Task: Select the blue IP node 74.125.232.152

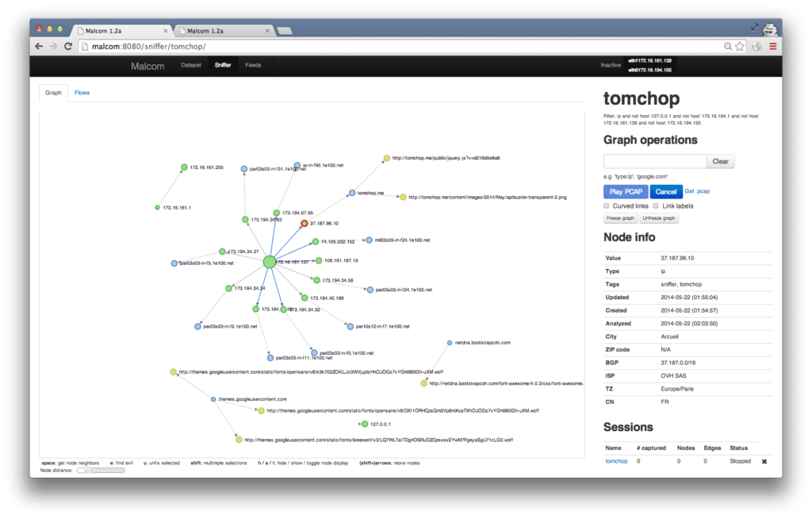Action: [316, 241]
